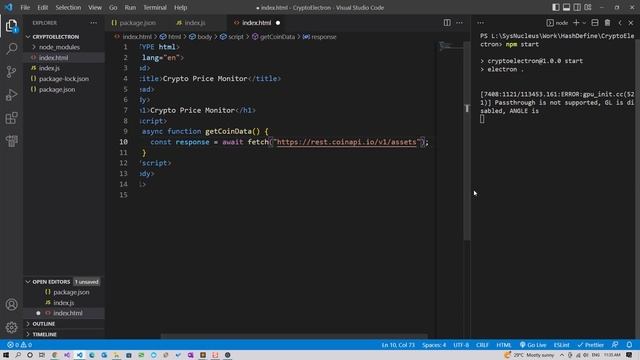Image resolution: width=640 pixels, height=360 pixels.
Task: Change indentation via Spaces: 4
Action: [434, 345]
